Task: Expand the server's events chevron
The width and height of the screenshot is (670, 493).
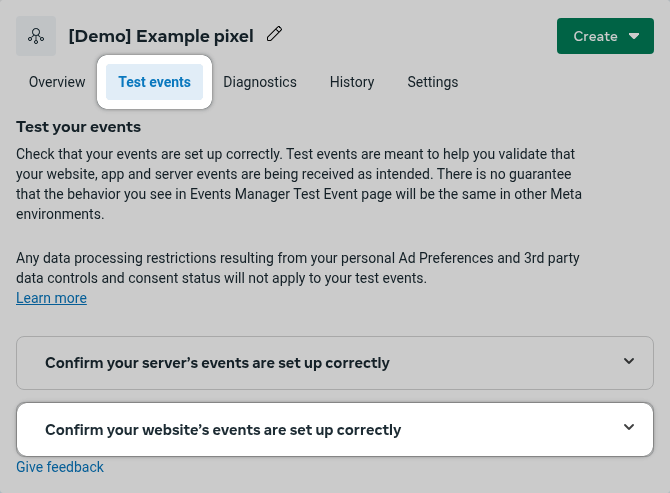Action: pyautogui.click(x=629, y=361)
